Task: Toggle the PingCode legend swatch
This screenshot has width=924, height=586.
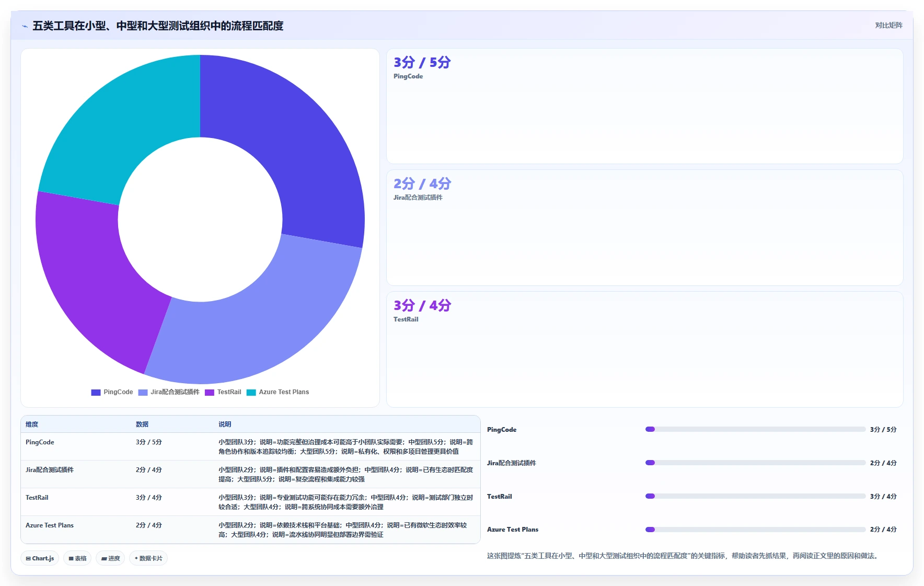Action: [x=96, y=393]
